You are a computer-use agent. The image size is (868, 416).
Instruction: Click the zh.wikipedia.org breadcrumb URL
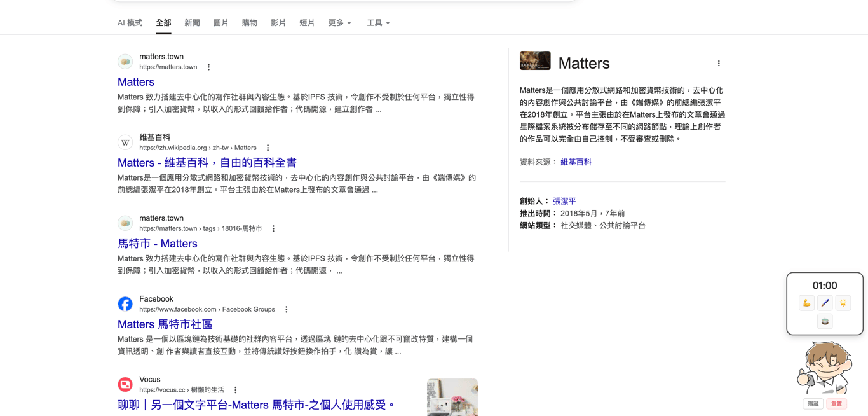click(198, 148)
